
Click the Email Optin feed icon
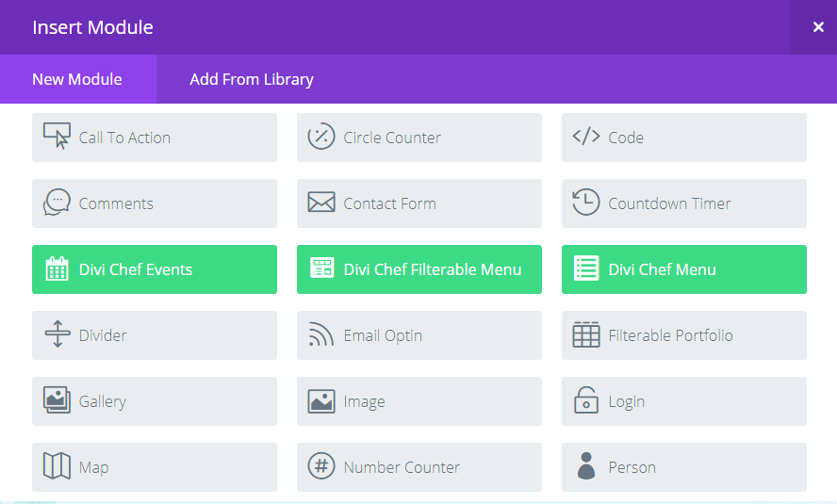pos(320,334)
